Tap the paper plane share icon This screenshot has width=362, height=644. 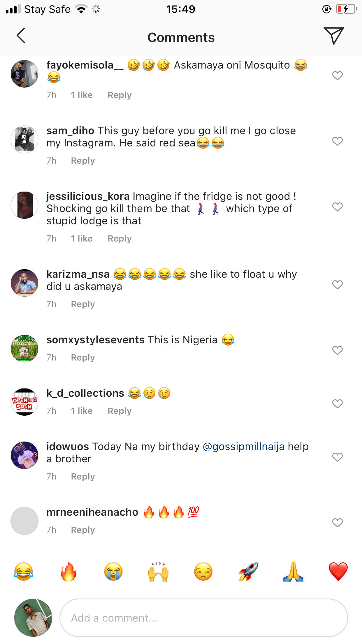pyautogui.click(x=333, y=36)
